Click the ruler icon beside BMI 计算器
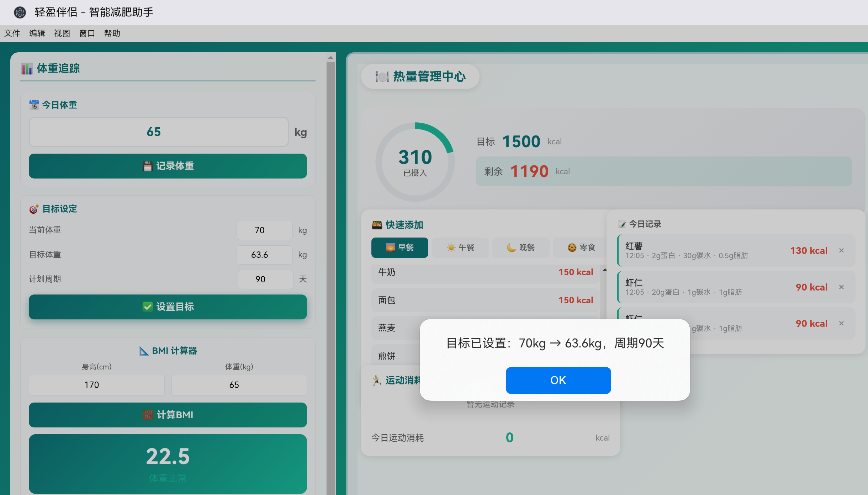The height and width of the screenshot is (495, 868). pyautogui.click(x=144, y=351)
